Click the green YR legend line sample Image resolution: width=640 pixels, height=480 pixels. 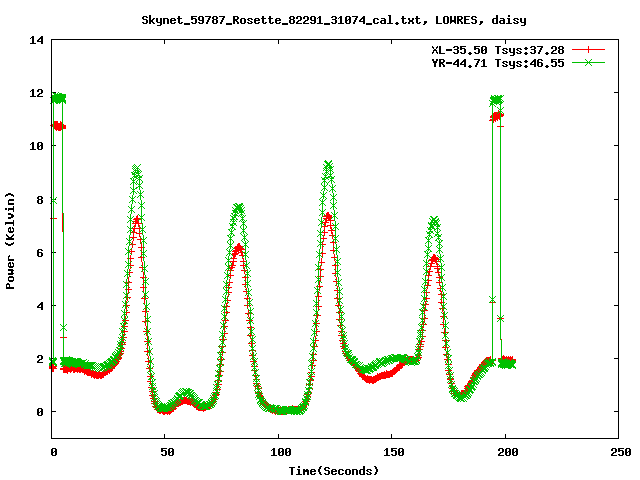click(588, 62)
